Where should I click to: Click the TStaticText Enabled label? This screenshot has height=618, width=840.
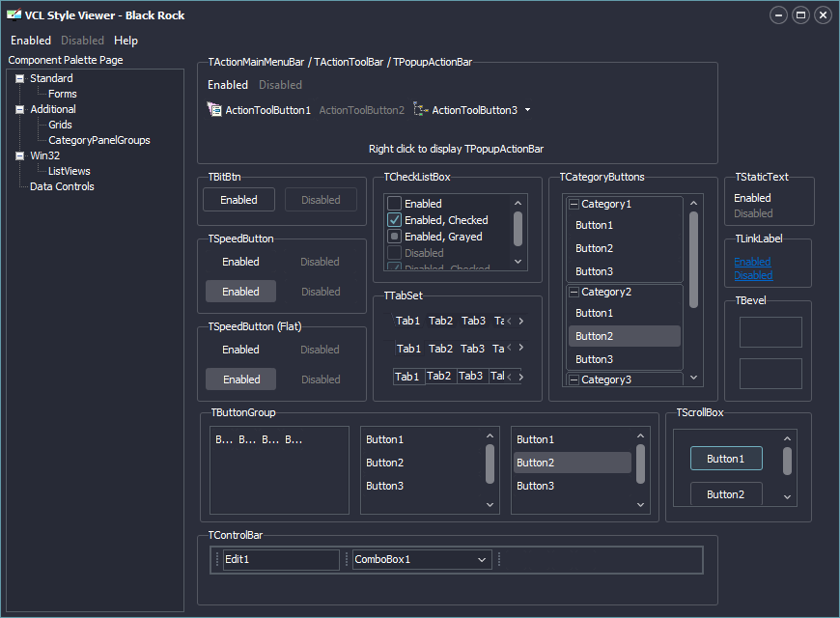coord(752,198)
